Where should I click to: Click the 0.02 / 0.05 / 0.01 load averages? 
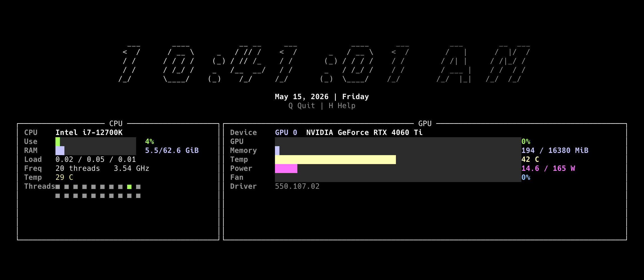[x=95, y=159]
